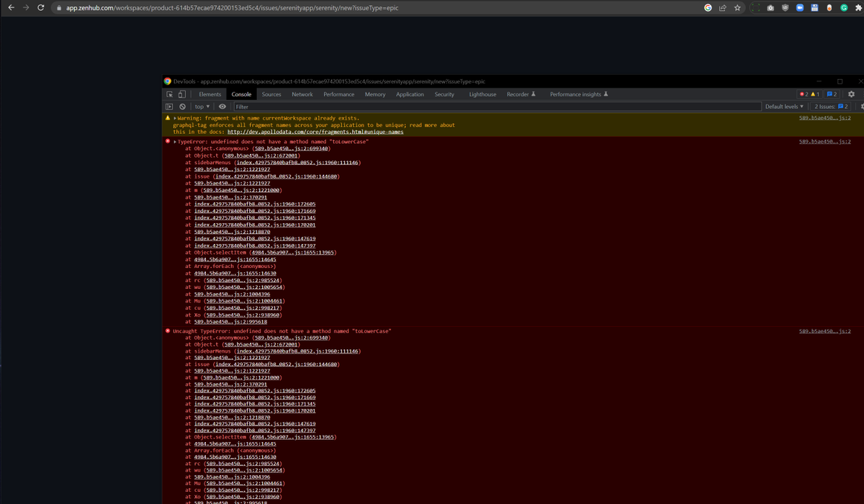864x504 pixels.
Task: Switch to the Recorder tab
Action: coord(521,94)
